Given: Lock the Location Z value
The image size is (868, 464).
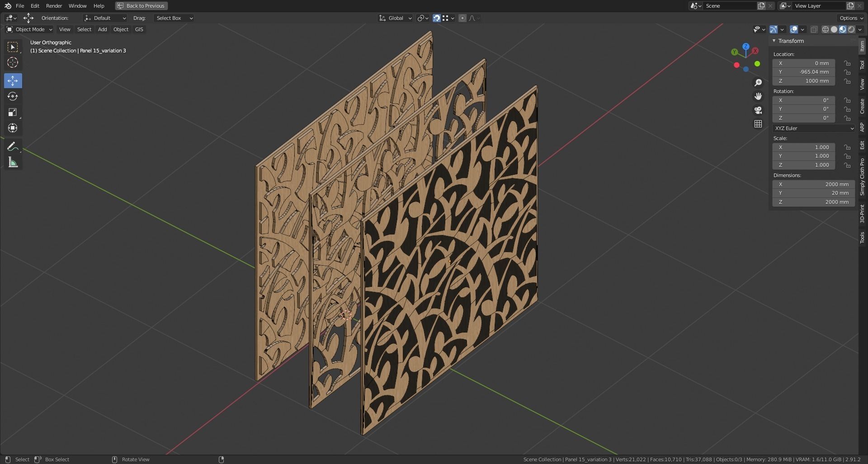Looking at the screenshot, I should 847,81.
